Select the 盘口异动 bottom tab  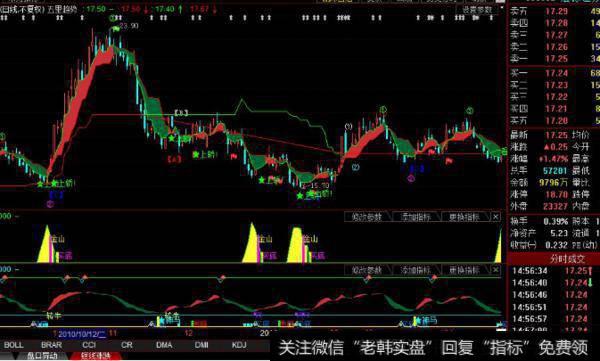[x=42, y=356]
